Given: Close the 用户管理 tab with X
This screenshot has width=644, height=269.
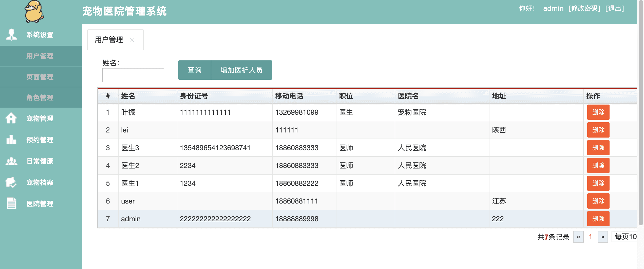Looking at the screenshot, I should tap(132, 40).
